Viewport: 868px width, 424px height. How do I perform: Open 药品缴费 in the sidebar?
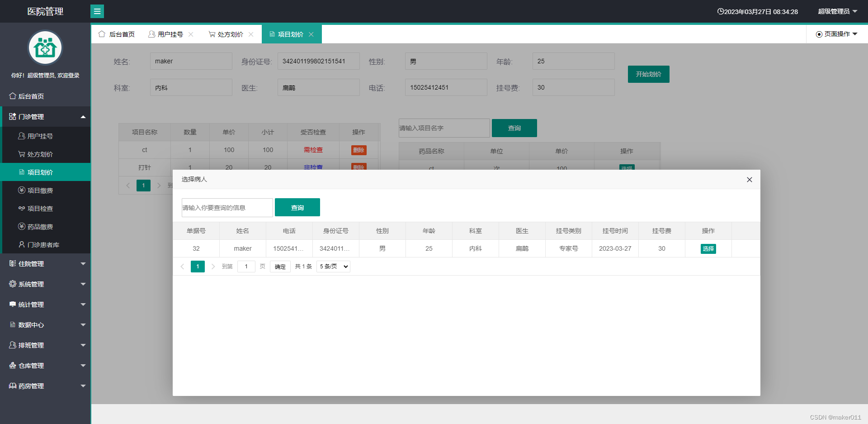[x=45, y=226]
